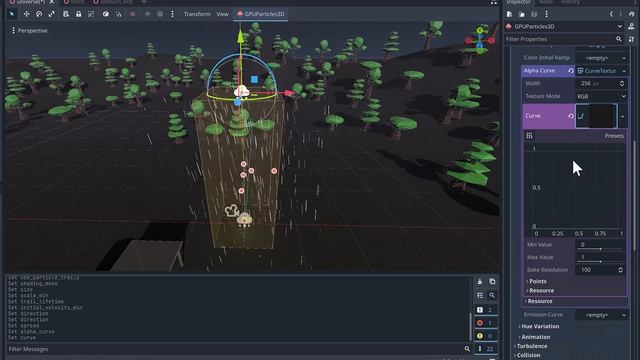This screenshot has width=640, height=360.
Task: Switch to the Inspector tab
Action: click(518, 2)
